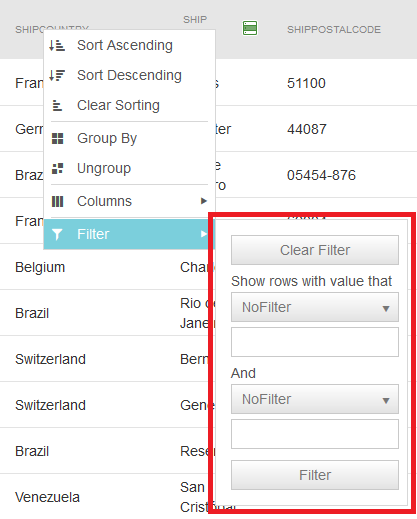Focus the second filter value input field
This screenshot has width=417, height=519.
tap(315, 434)
